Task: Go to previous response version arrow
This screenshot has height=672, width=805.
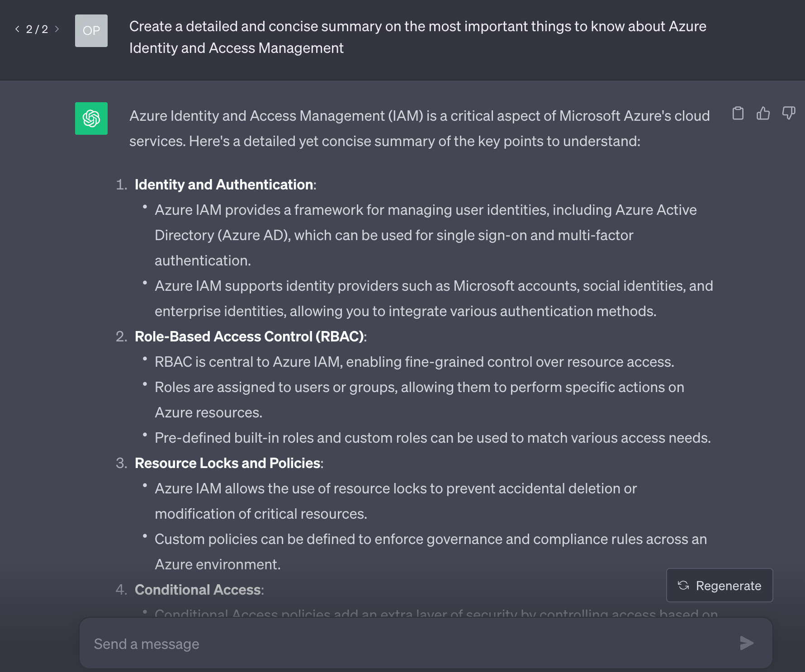Action: (x=17, y=29)
